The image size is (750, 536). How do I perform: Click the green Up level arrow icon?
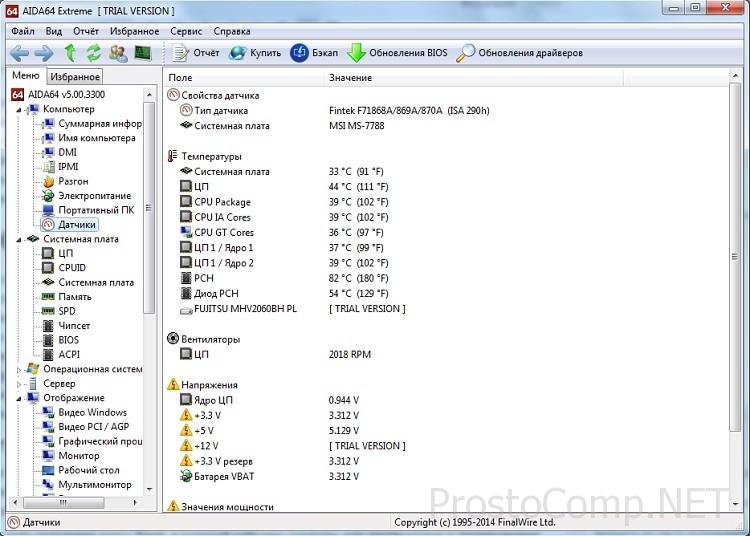(x=70, y=53)
